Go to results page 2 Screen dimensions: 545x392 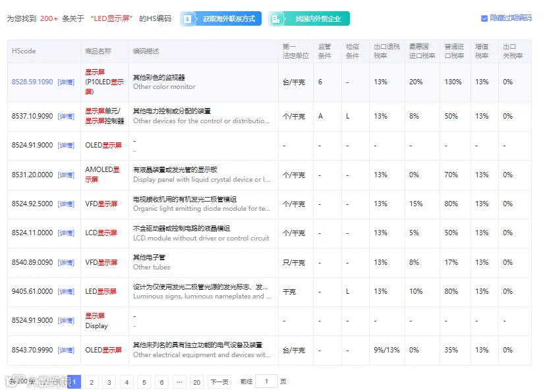point(92,382)
